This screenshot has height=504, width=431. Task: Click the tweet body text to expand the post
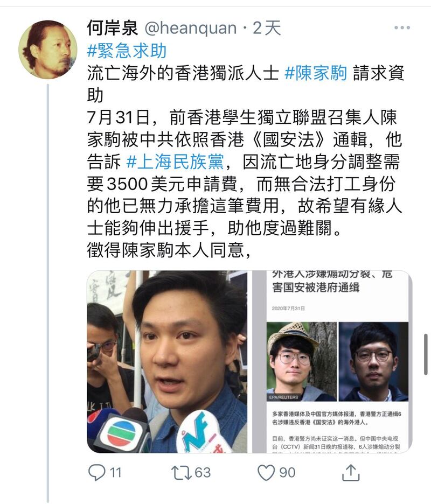(245, 160)
